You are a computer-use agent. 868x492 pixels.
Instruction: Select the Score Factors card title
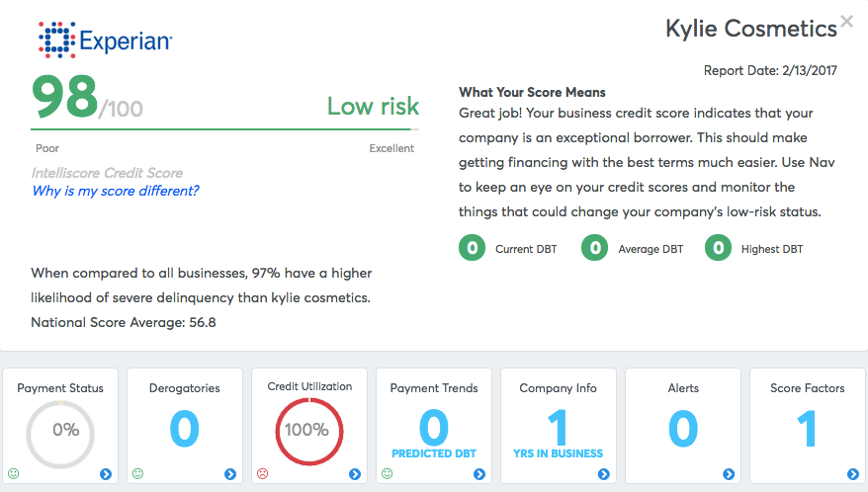(807, 388)
